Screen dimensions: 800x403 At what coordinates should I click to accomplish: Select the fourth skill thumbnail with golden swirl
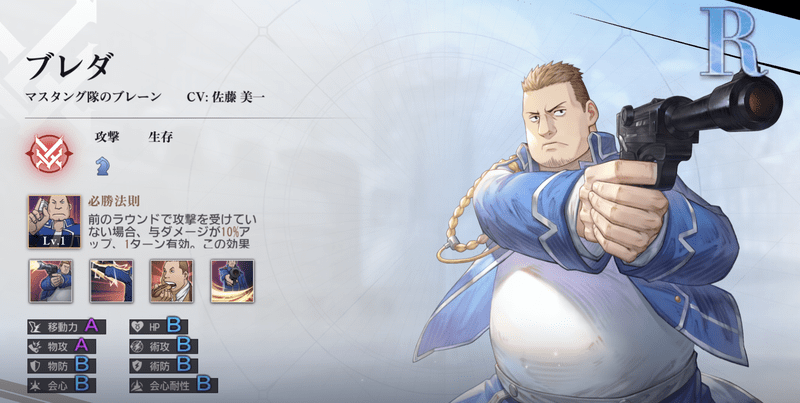click(x=233, y=281)
